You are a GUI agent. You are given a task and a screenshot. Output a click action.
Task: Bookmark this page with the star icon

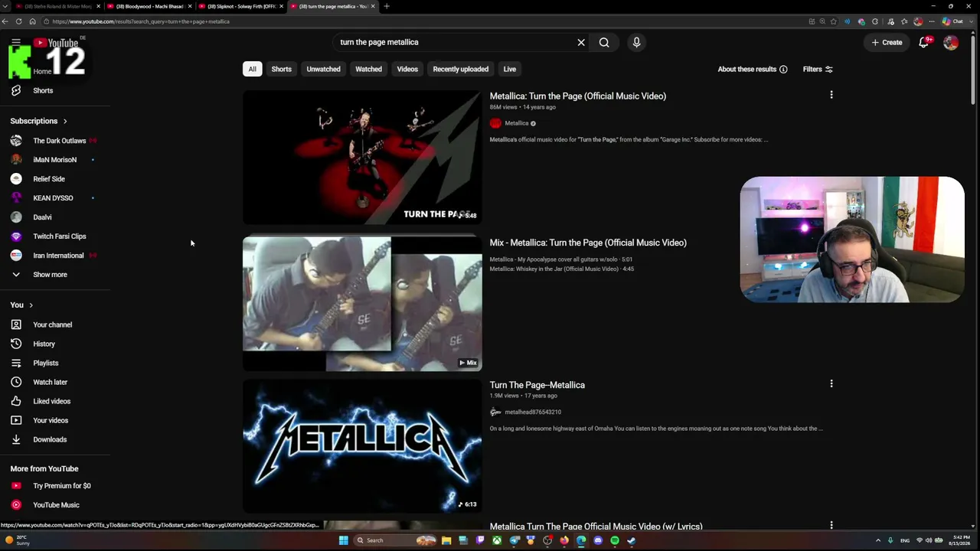tap(833, 21)
